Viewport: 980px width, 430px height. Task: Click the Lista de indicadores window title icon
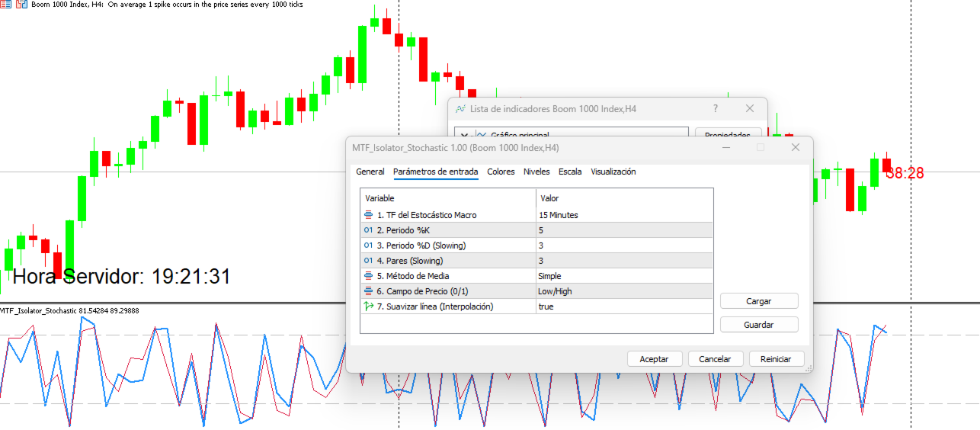pyautogui.click(x=460, y=109)
